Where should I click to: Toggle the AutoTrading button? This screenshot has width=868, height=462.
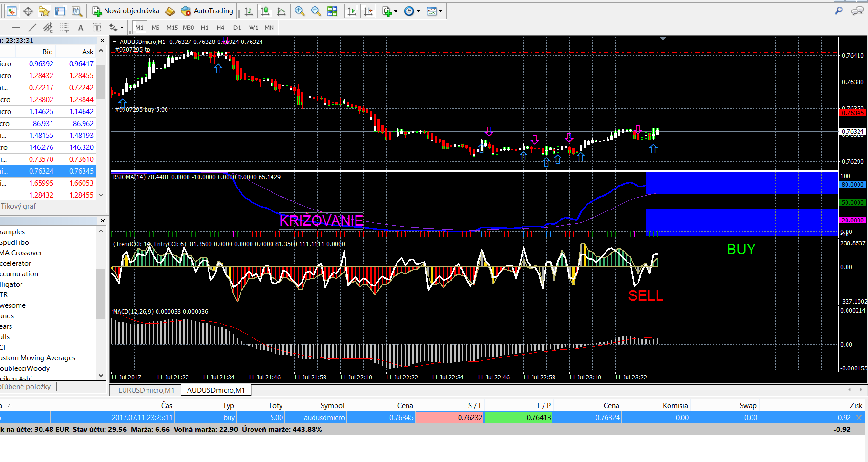pos(207,11)
